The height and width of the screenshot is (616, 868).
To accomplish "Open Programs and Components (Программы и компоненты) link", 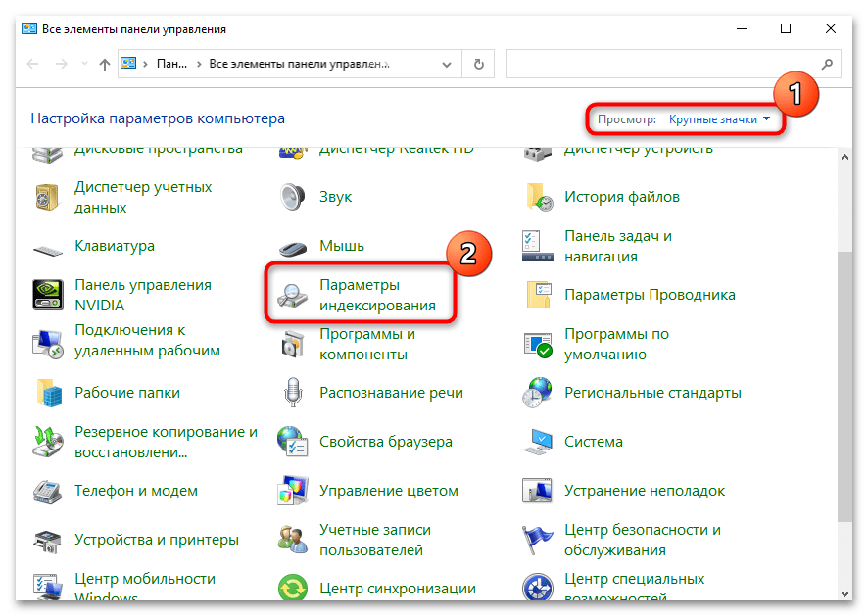I will [367, 344].
